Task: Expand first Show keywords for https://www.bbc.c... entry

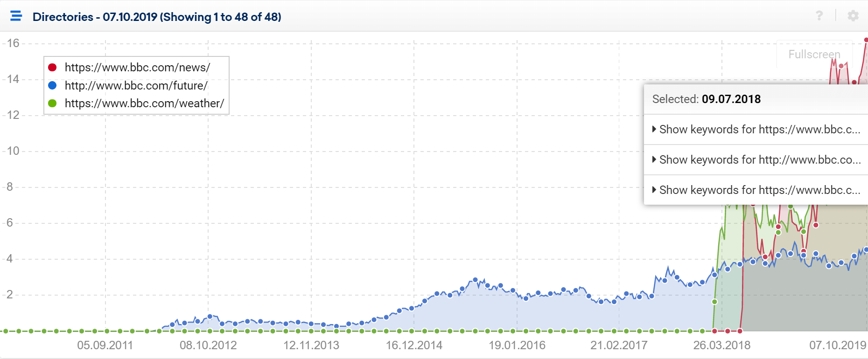Action: [x=756, y=130]
